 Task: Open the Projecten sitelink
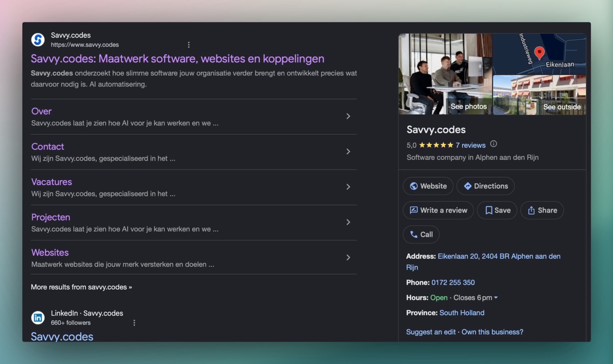tap(51, 217)
